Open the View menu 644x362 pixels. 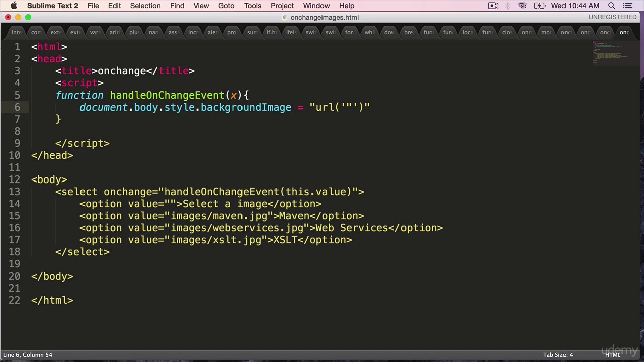201,6
